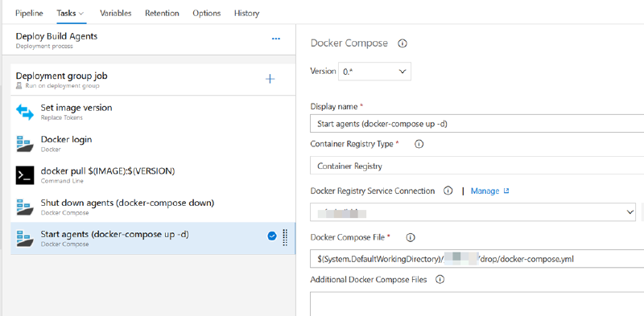Image resolution: width=644 pixels, height=316 pixels.
Task: Click the Manage link
Action: pos(489,191)
